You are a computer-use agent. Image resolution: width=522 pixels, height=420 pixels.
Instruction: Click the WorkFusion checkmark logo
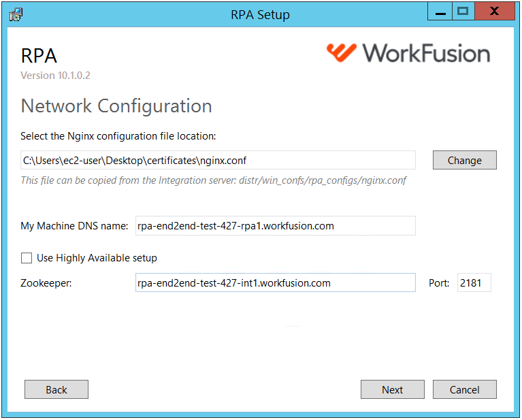pos(341,52)
